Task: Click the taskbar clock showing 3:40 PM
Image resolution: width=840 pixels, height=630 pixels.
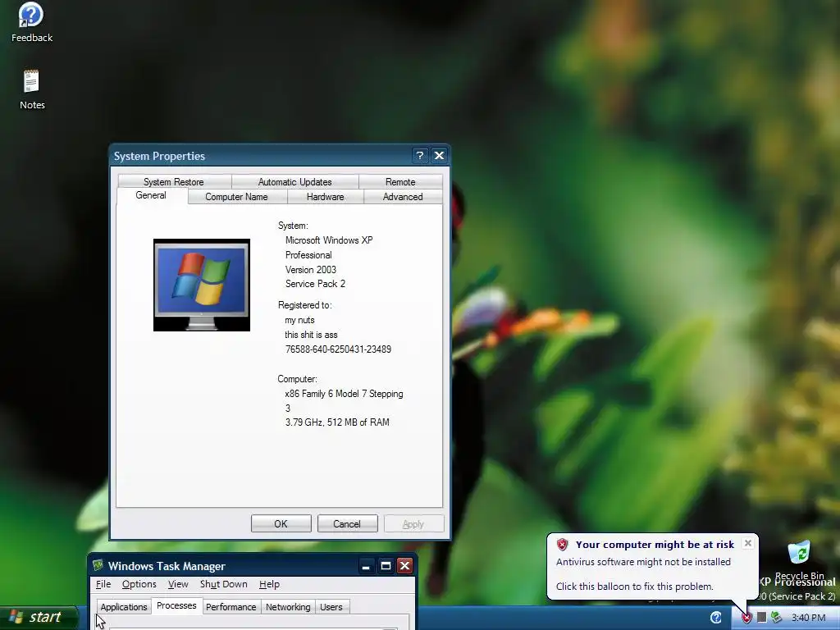Action: coord(808,618)
